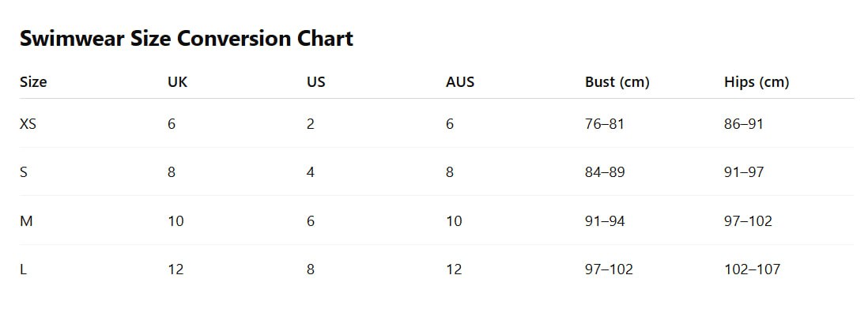Screen dimensions: 868x324
Task: Click the Bust (cm) column header
Action: coord(617,82)
